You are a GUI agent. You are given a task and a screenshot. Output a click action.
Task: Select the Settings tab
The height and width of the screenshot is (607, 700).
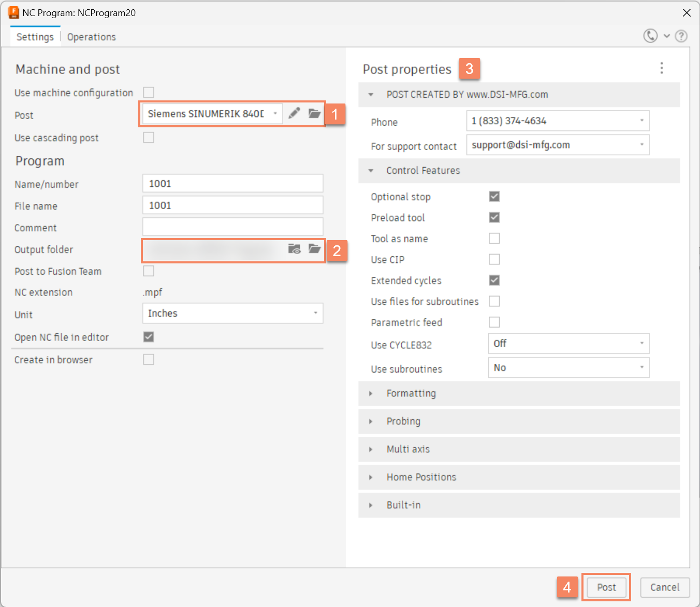34,37
